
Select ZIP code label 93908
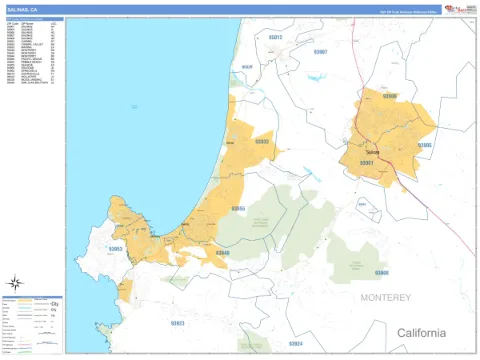click(381, 273)
